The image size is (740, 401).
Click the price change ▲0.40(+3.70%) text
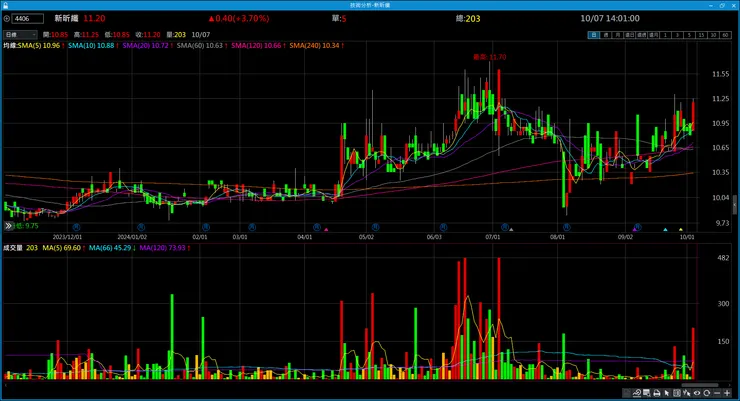[239, 18]
